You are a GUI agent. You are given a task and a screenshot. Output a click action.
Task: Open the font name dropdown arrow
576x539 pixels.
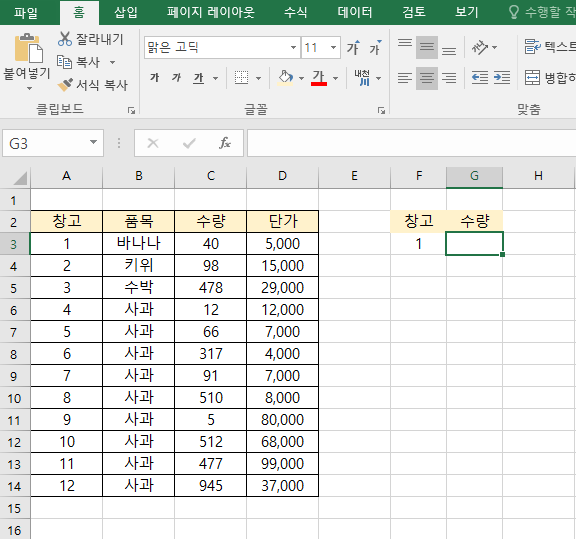coord(293,47)
